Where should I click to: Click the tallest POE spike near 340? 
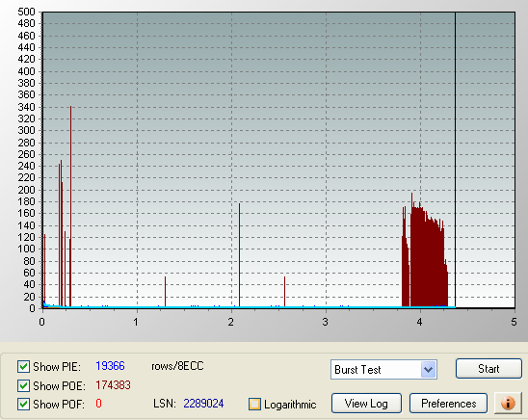70,206
